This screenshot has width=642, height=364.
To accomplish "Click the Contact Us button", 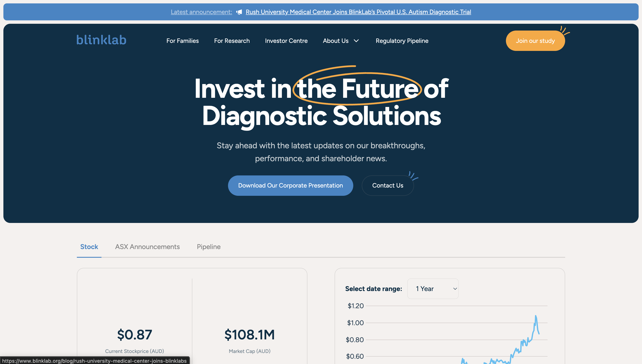I will [x=387, y=185].
